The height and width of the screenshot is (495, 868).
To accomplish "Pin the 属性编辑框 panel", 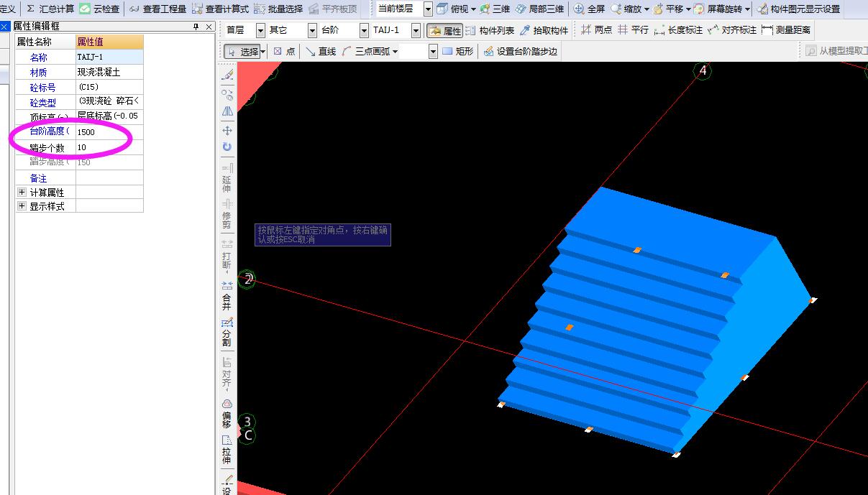I will pyautogui.click(x=196, y=27).
